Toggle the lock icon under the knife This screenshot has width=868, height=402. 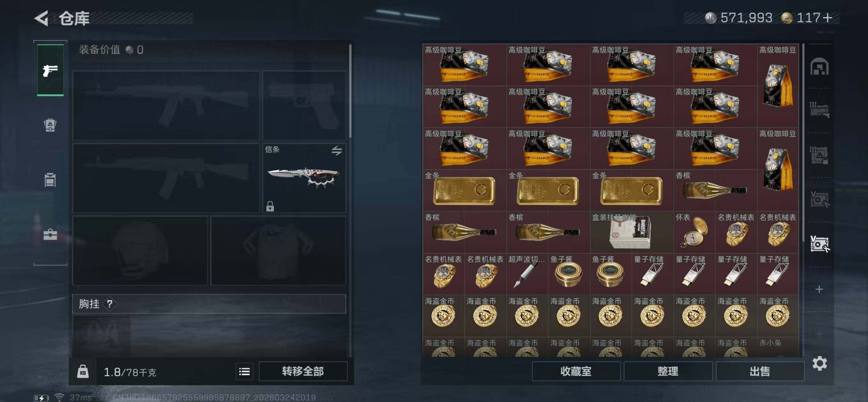[270, 206]
